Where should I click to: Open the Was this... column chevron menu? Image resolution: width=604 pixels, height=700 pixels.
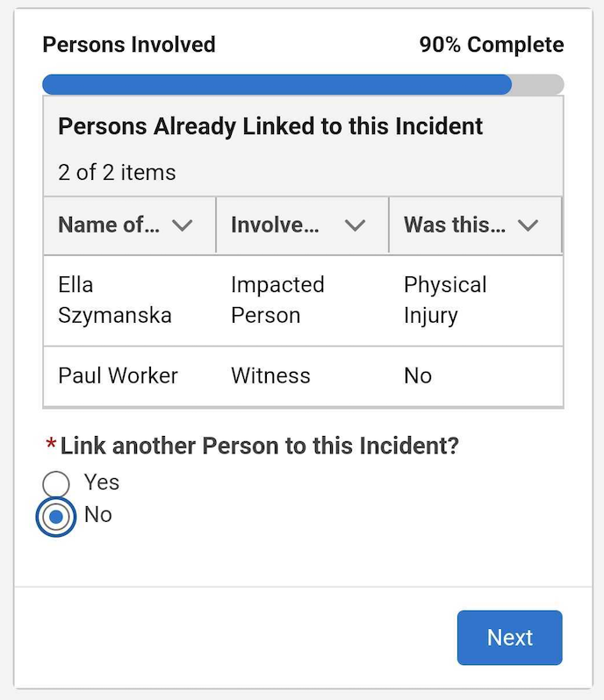pyautogui.click(x=528, y=225)
